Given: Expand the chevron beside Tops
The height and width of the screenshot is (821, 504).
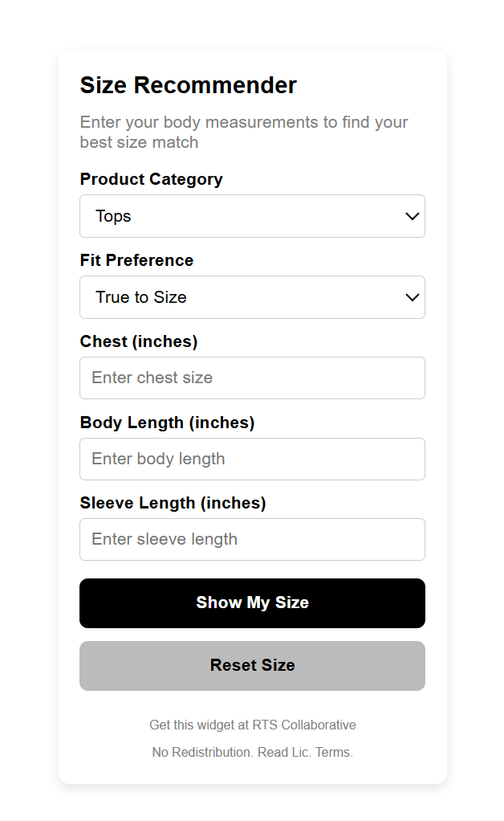Looking at the screenshot, I should click(x=412, y=216).
